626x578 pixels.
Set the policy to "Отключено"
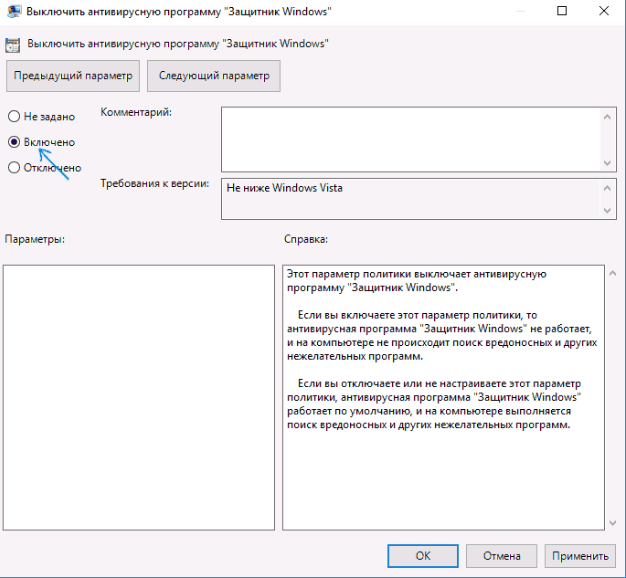click(x=14, y=168)
